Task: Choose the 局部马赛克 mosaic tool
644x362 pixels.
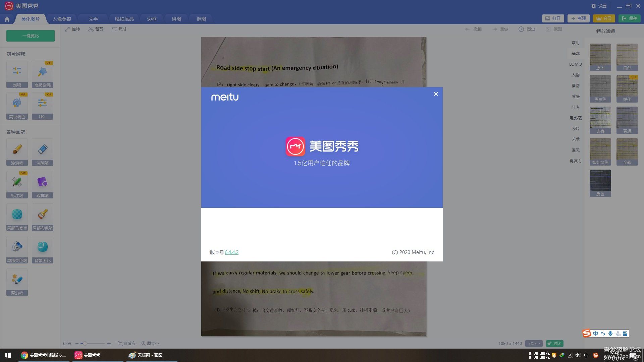Action: point(17,217)
